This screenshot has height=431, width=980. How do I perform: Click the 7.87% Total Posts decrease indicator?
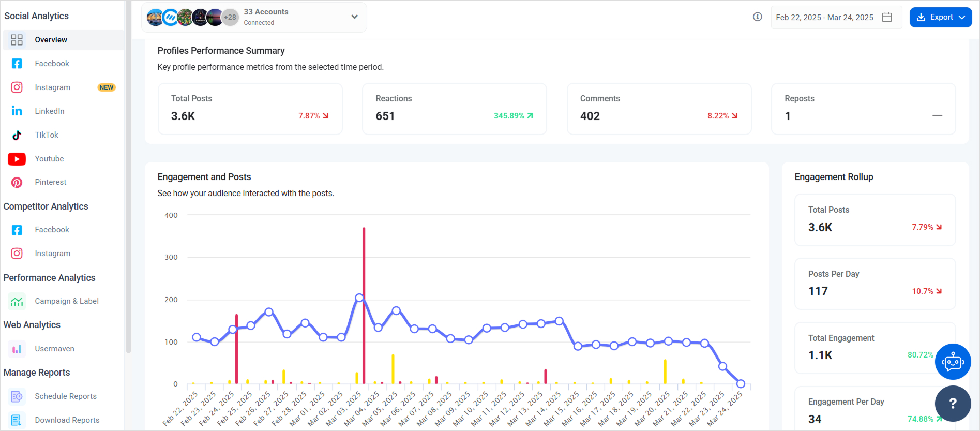(313, 116)
